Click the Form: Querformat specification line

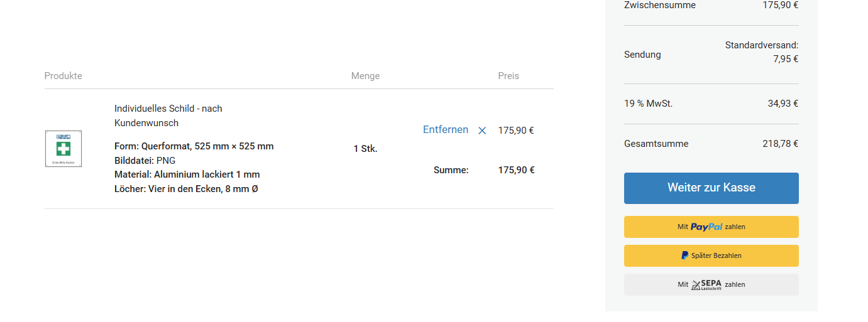tap(194, 146)
